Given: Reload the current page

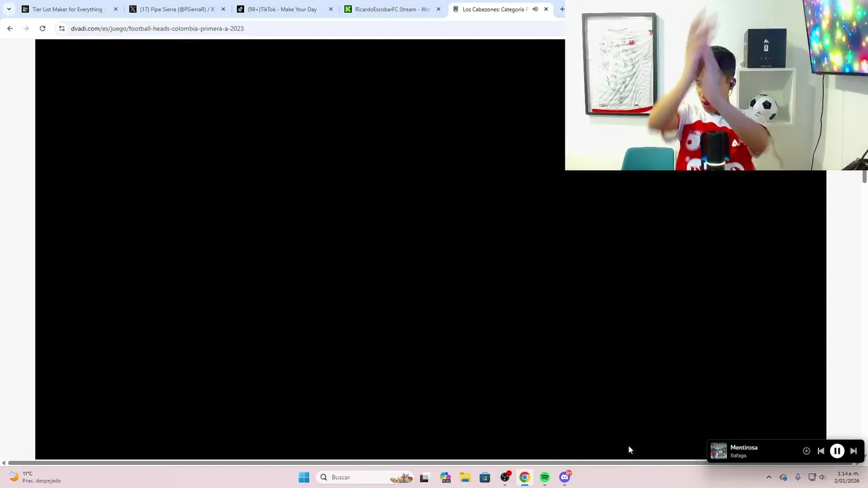Looking at the screenshot, I should pyautogui.click(x=42, y=28).
